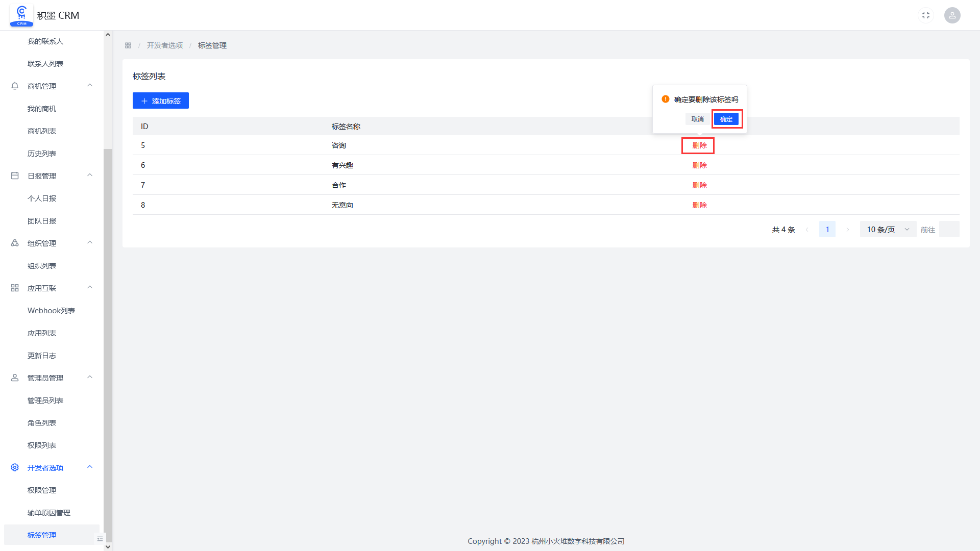980x551 pixels.
Task: Open 团队日报 menu item
Action: point(42,221)
